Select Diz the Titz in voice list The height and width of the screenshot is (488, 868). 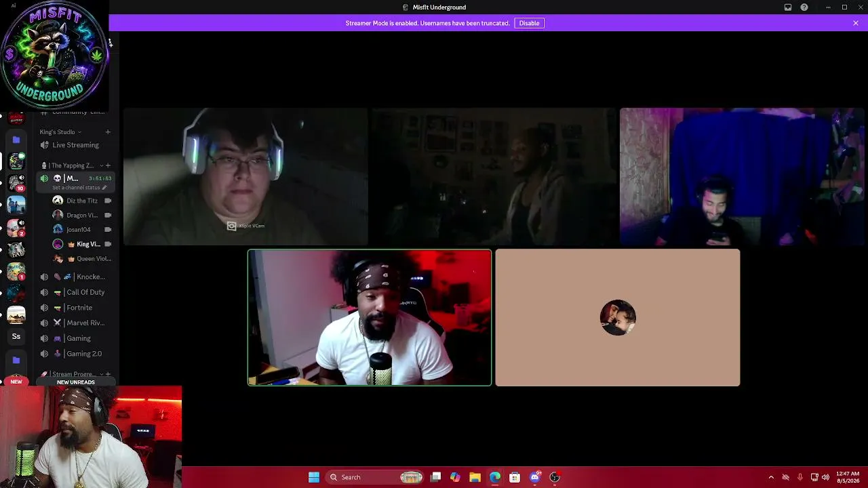81,201
